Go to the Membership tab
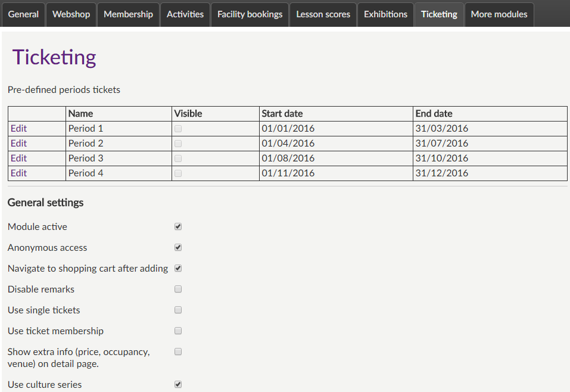Image resolution: width=570 pixels, height=392 pixels. click(128, 14)
